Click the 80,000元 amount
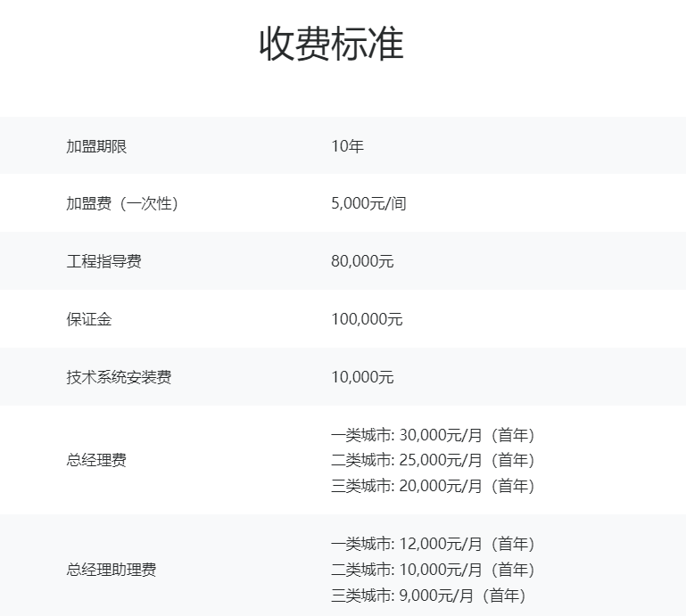Image resolution: width=686 pixels, height=616 pixels. 362,262
